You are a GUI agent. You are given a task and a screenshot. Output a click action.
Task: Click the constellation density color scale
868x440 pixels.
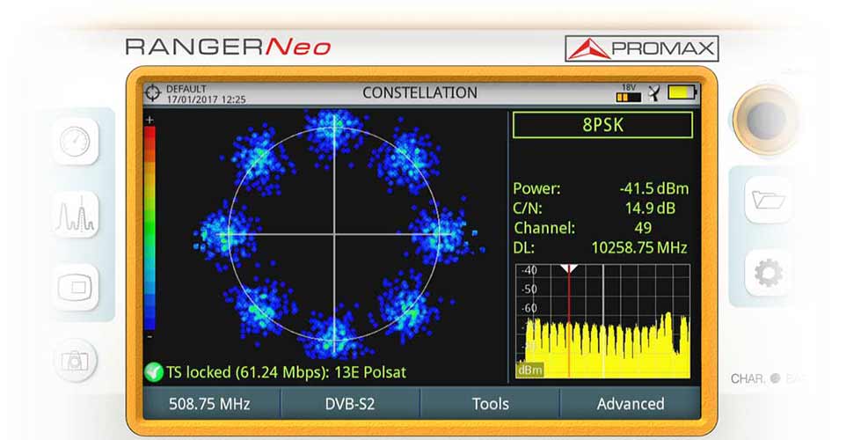pyautogui.click(x=150, y=229)
